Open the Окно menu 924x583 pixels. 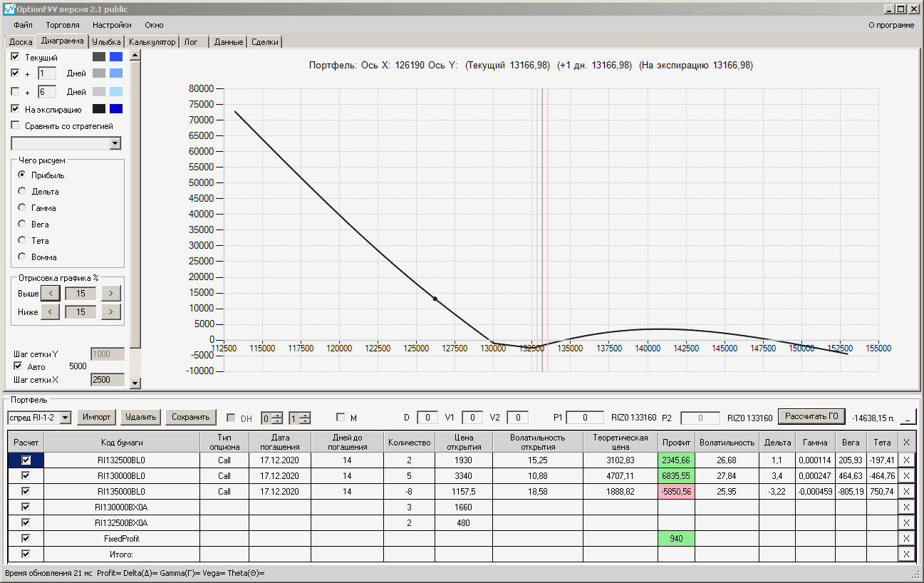(154, 25)
